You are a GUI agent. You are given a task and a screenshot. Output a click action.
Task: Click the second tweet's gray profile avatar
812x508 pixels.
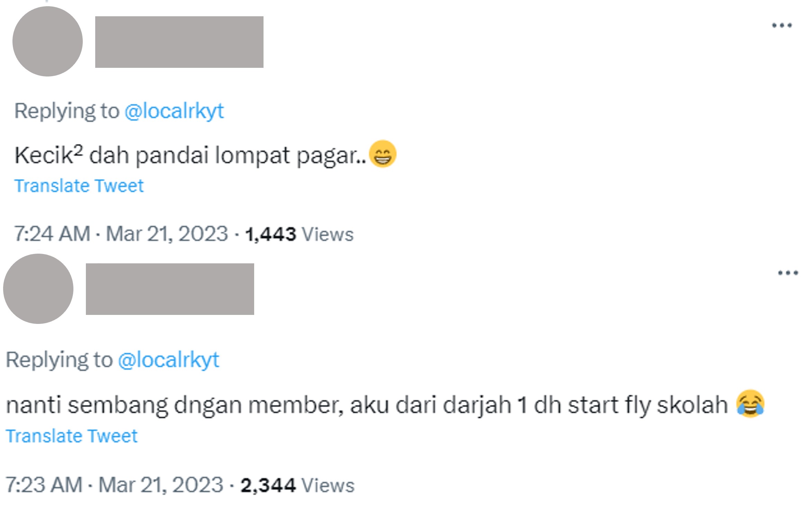38,289
